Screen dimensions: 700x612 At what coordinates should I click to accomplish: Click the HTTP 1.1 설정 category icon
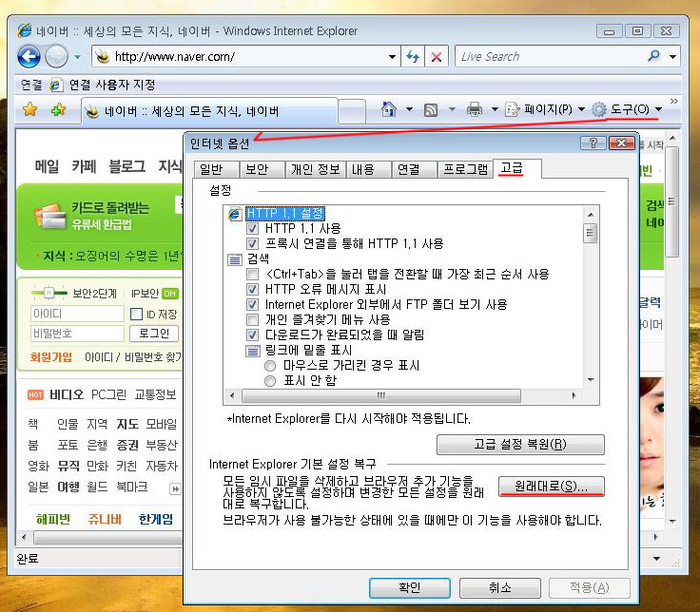pos(235,214)
